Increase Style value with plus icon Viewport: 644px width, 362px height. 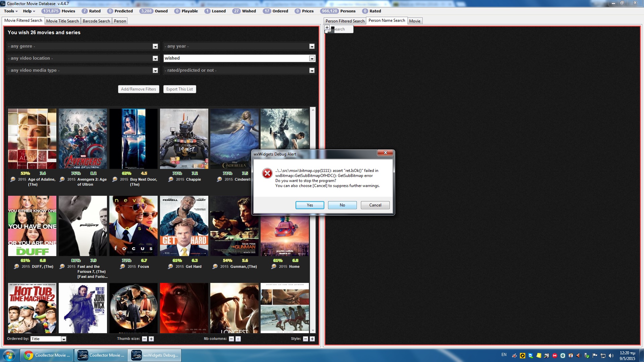coord(312,339)
